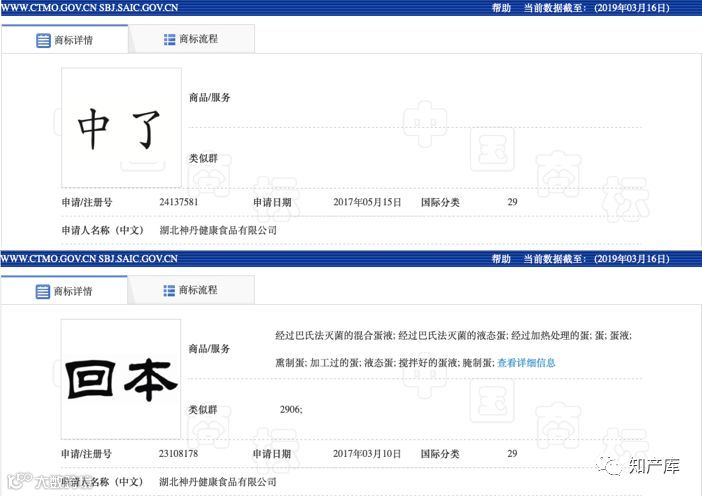Open 商标详情 tab in bottom panel
This screenshot has height=496, width=702.
[x=64, y=291]
